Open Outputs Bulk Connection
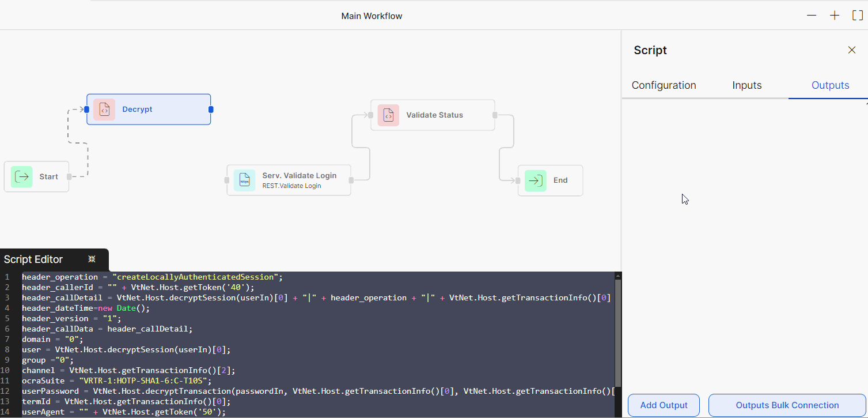The height and width of the screenshot is (418, 868). click(x=786, y=405)
